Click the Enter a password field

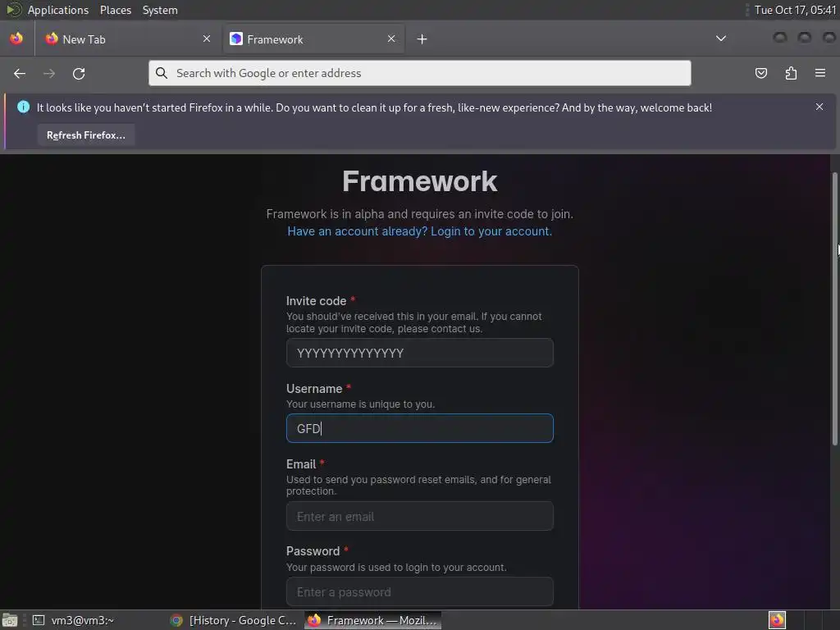(x=419, y=591)
